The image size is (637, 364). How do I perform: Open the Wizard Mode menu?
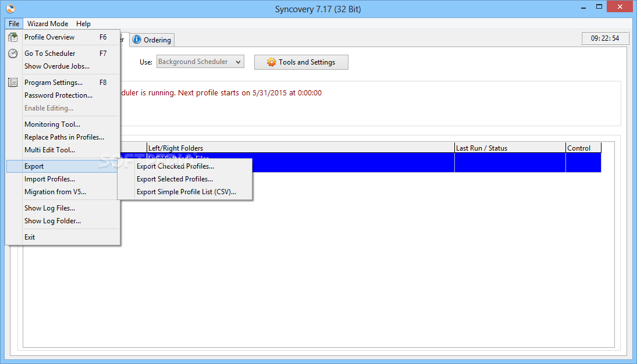click(x=48, y=24)
